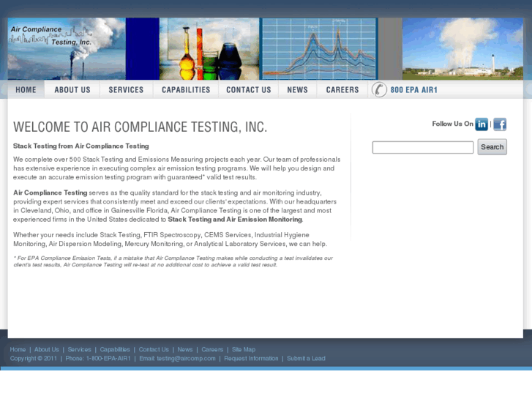Click the 'Follow Us On' label
Screen dimensions: 532x399
coord(453,124)
